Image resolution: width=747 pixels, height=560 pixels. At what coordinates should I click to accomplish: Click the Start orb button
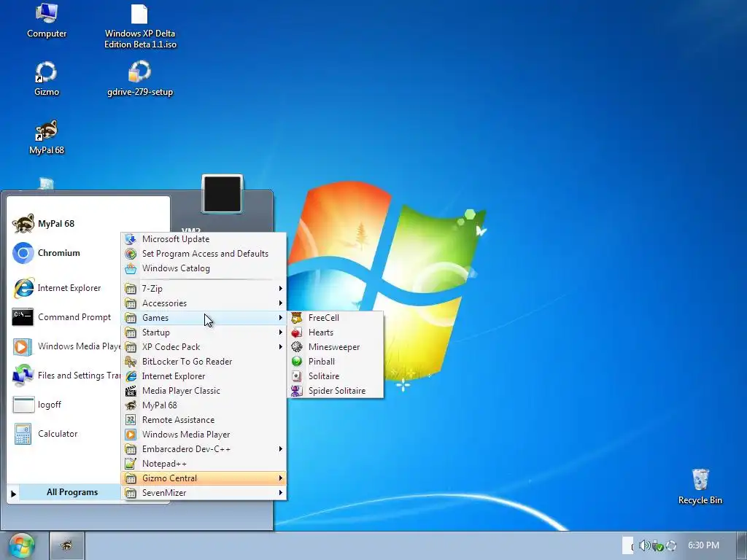pyautogui.click(x=22, y=545)
